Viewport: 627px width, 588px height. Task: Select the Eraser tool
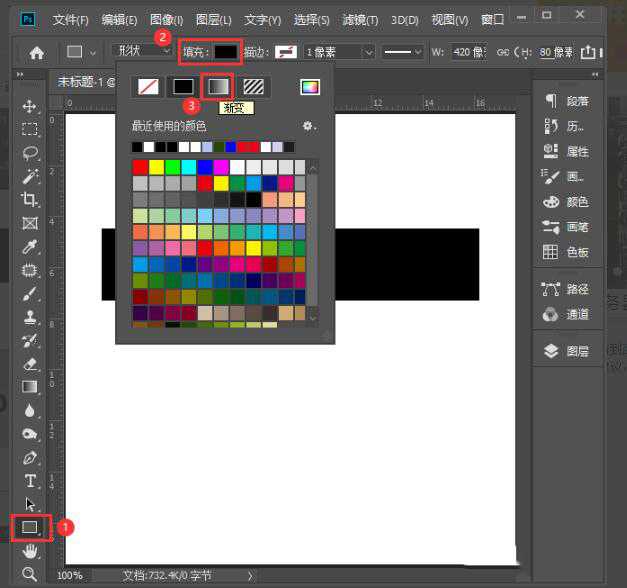click(30, 363)
